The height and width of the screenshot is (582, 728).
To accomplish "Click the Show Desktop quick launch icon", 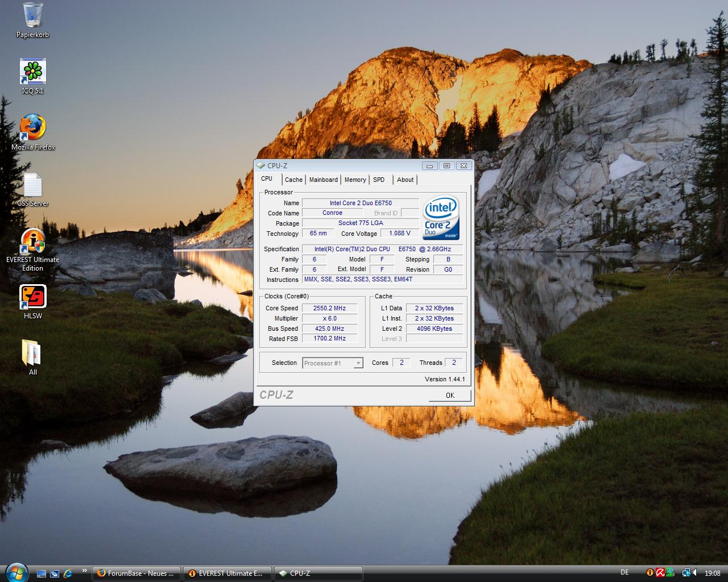I will [42, 573].
